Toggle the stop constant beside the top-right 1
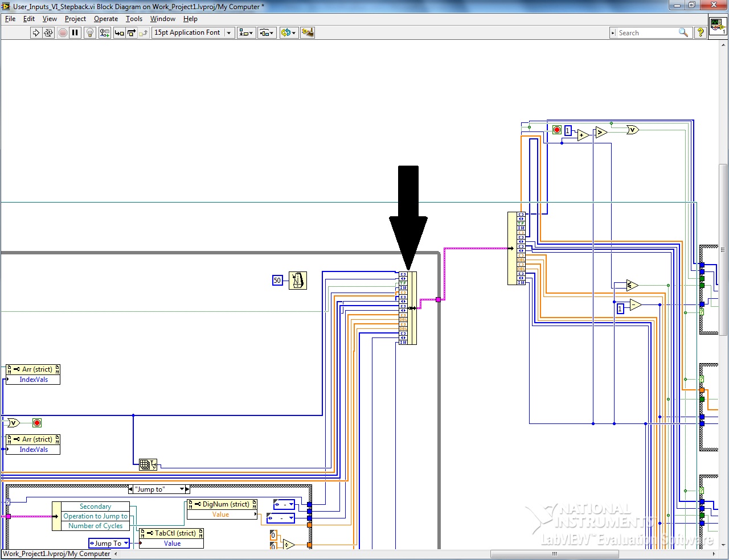Image resolution: width=729 pixels, height=560 pixels. point(557,130)
